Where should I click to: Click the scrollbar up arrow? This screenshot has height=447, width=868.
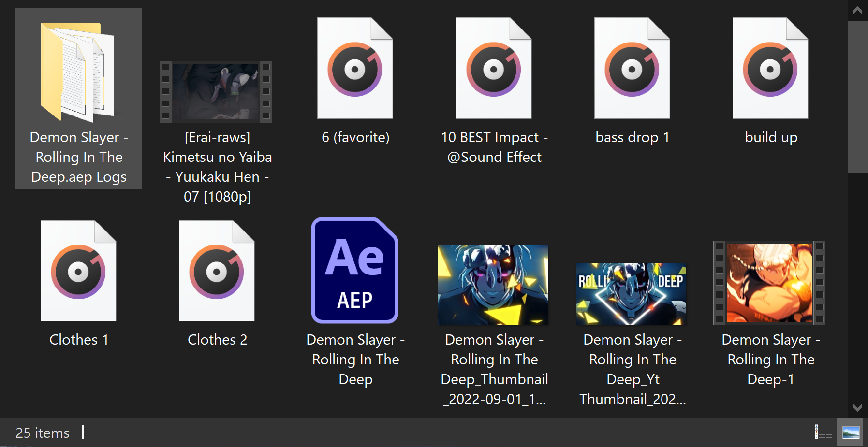[x=858, y=9]
